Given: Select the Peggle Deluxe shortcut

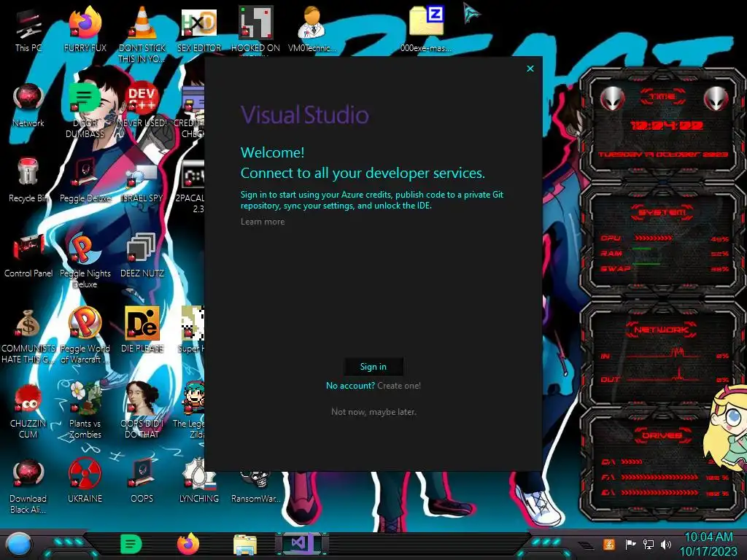Looking at the screenshot, I should click(85, 180).
